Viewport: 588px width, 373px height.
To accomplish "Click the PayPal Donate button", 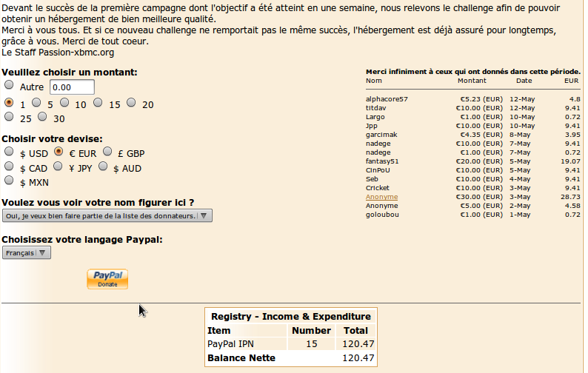I will tap(107, 279).
